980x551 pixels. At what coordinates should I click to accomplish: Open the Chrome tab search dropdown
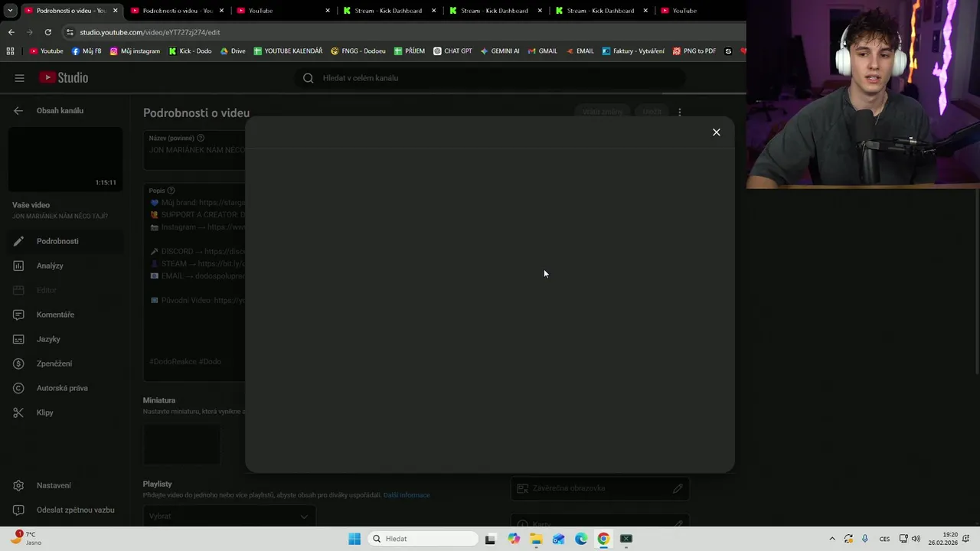pyautogui.click(x=10, y=11)
